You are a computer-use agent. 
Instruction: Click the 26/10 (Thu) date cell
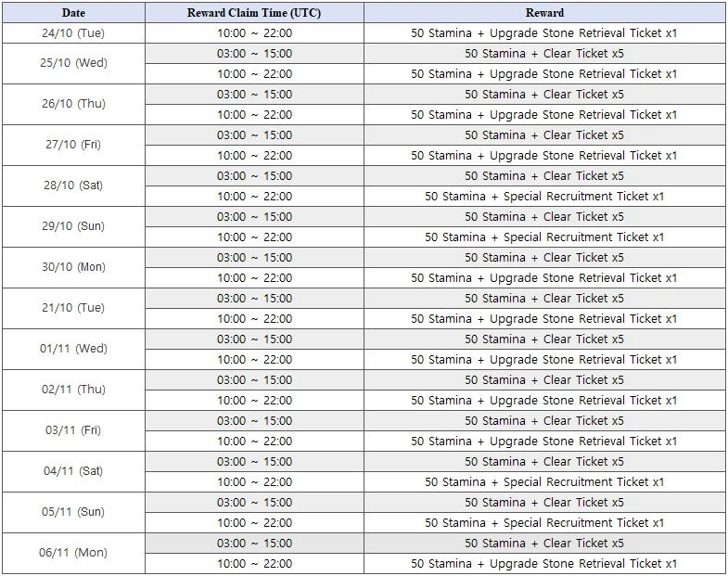pyautogui.click(x=73, y=104)
